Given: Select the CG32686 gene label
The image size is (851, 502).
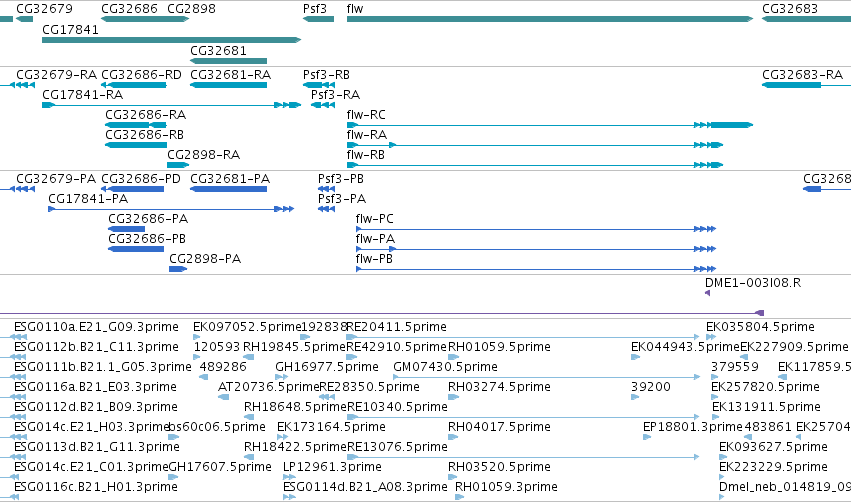Looking at the screenshot, I should 129,9.
